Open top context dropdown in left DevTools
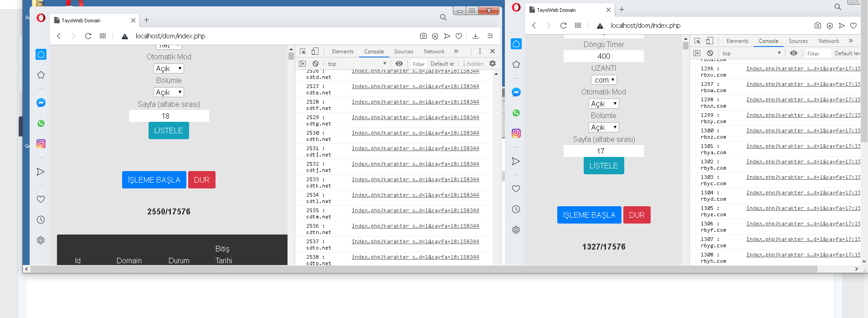 357,64
